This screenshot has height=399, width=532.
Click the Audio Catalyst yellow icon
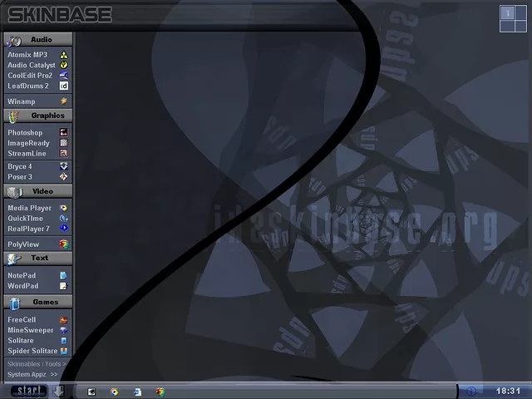pos(64,65)
